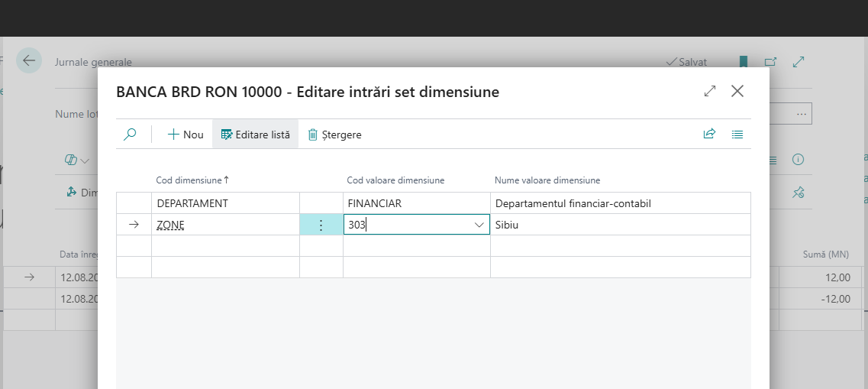868x389 pixels.
Task: Click the row selector arrow for ZONE
Action: (134, 225)
